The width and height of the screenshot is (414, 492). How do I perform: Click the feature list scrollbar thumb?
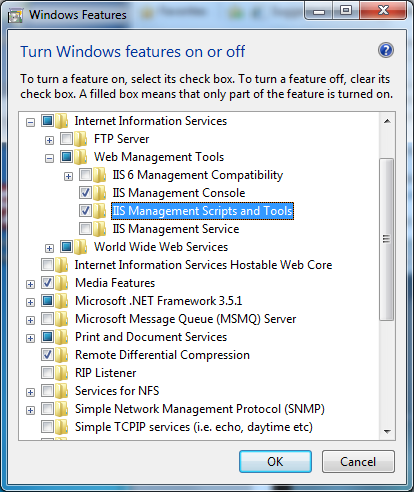(x=387, y=239)
